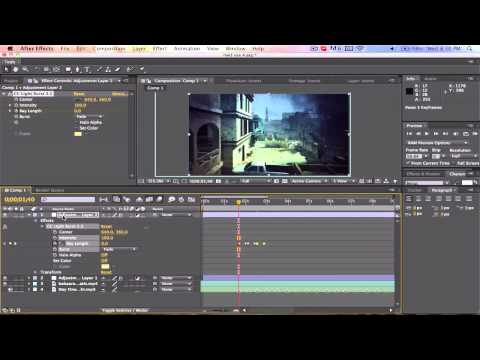Open Brainstorm from the timeline header
The height and width of the screenshot is (360, 480).
(x=171, y=199)
